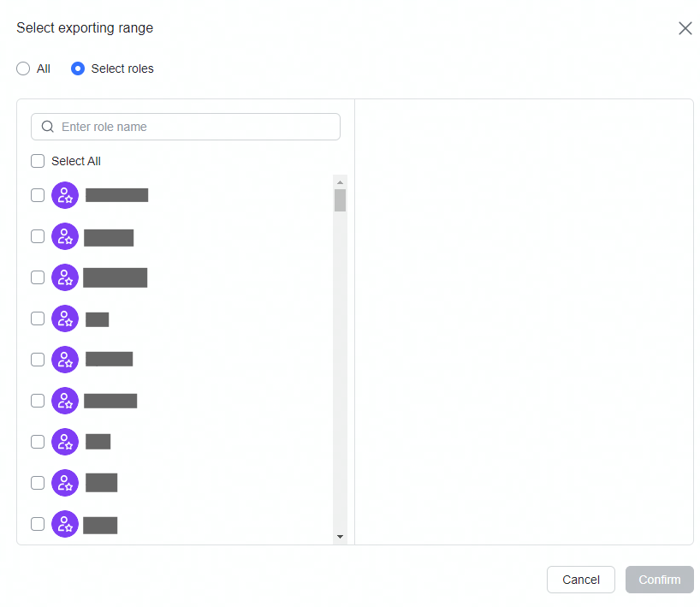Tick the Select All checkbox
Image resolution: width=700 pixels, height=607 pixels.
pos(38,161)
